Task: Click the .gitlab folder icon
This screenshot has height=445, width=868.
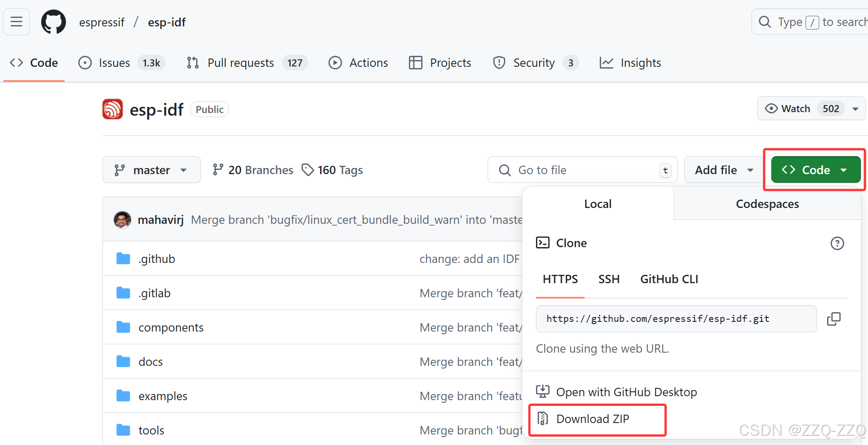Action: coord(123,293)
